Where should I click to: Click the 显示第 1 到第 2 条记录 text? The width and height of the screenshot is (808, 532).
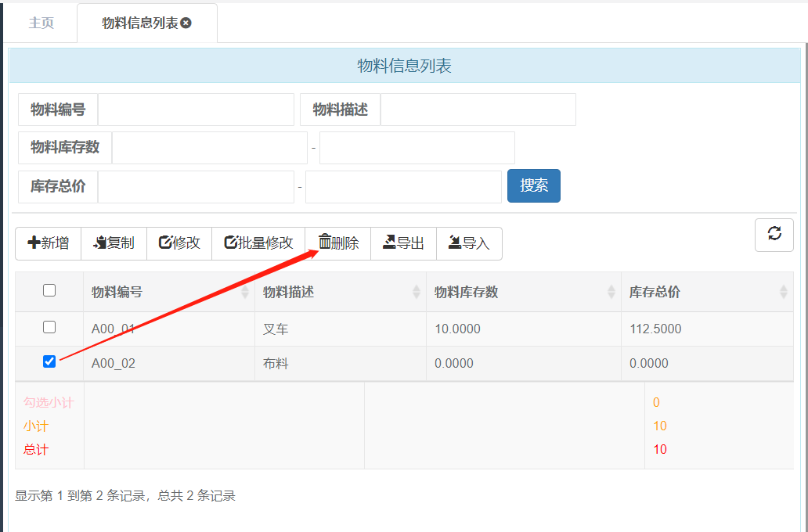tap(80, 496)
